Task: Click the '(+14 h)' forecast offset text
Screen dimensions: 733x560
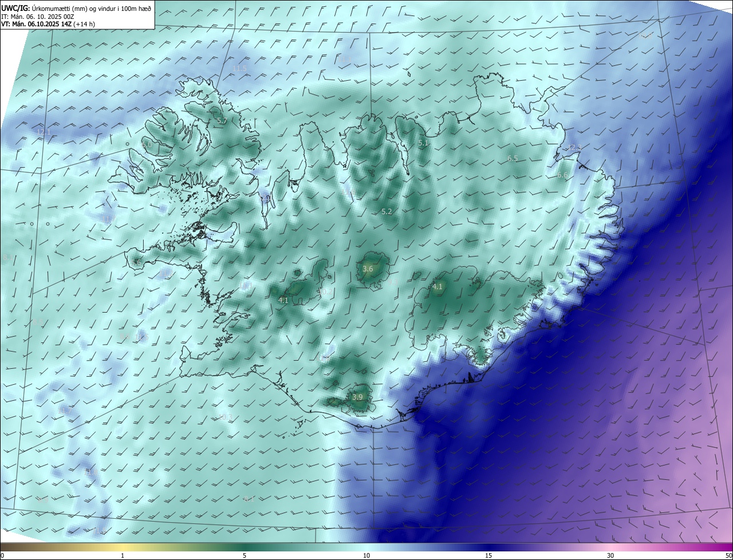Action: click(x=84, y=24)
